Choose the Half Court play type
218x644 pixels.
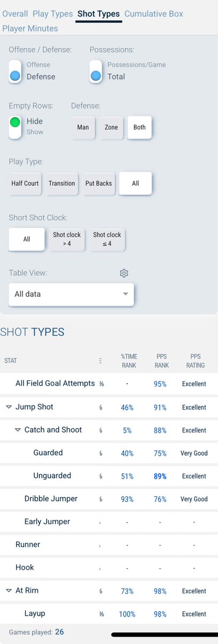[x=25, y=184]
